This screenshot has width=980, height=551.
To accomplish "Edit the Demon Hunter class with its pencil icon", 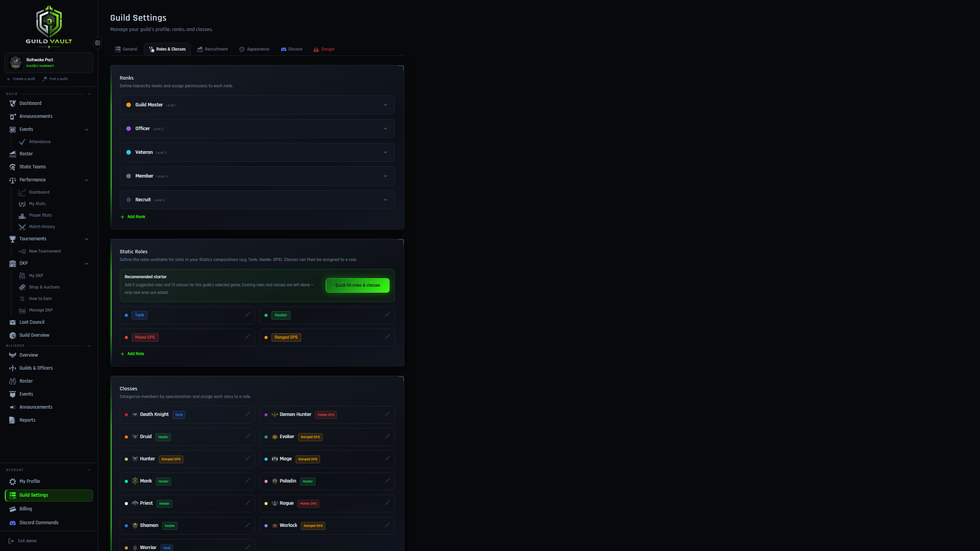I will pos(387,414).
